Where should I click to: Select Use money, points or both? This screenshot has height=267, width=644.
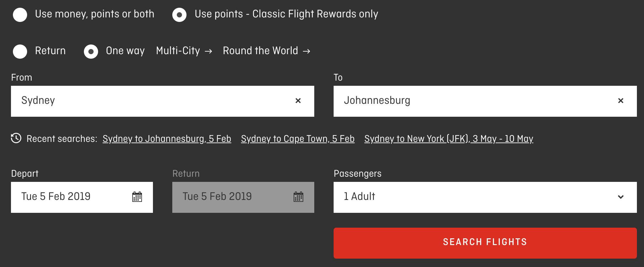coord(20,15)
